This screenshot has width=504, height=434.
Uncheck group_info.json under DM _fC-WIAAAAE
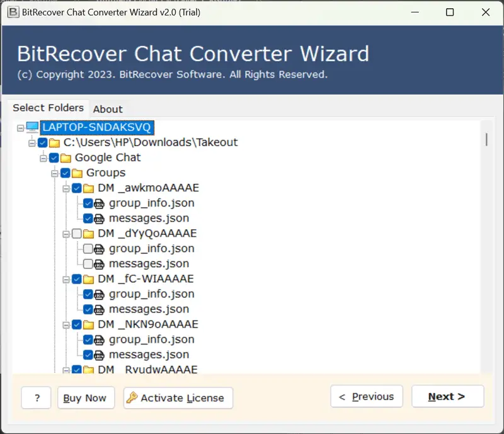88,294
